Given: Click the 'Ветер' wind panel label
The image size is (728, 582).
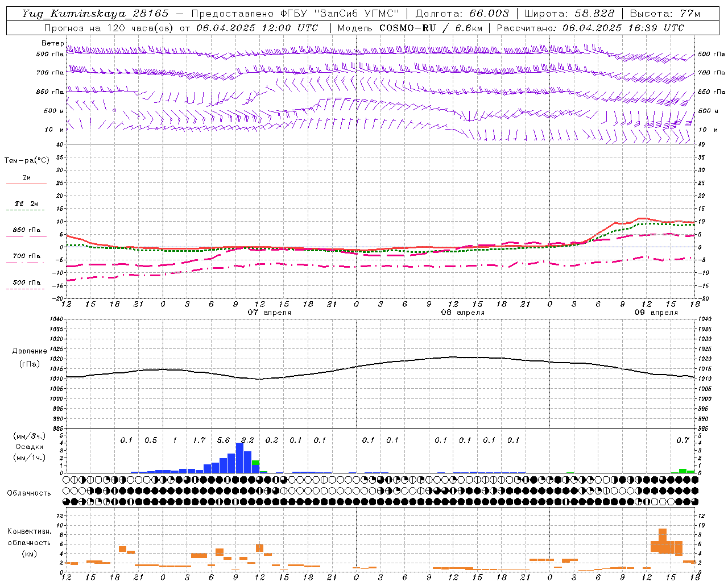Looking at the screenshot, I should coord(52,43).
